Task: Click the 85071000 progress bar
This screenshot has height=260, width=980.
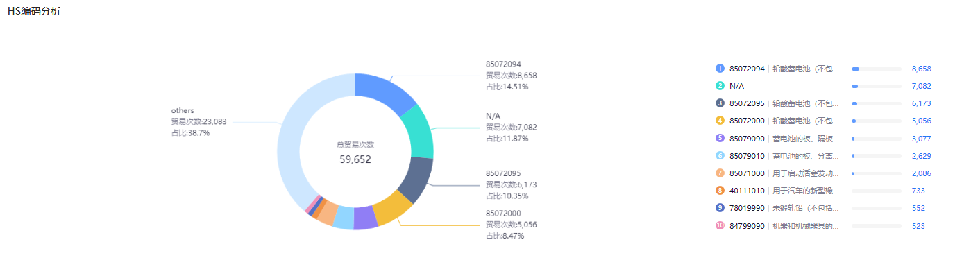Action: coord(876,173)
